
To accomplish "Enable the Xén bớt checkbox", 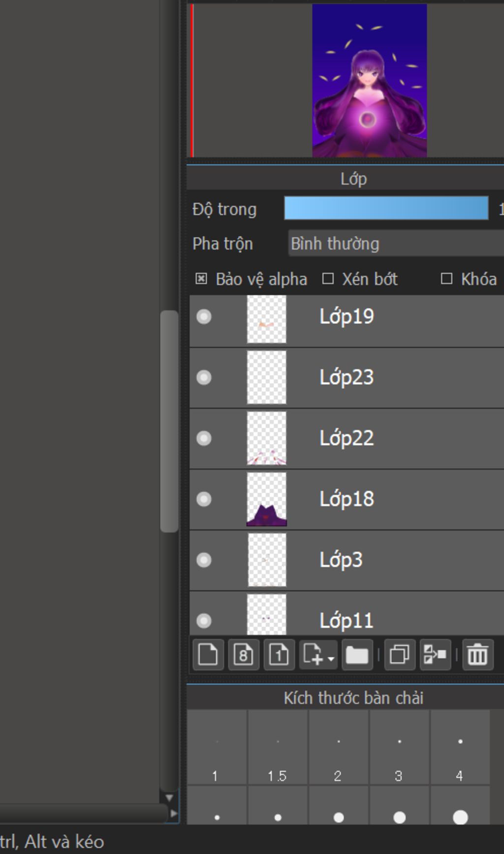I will 328,279.
